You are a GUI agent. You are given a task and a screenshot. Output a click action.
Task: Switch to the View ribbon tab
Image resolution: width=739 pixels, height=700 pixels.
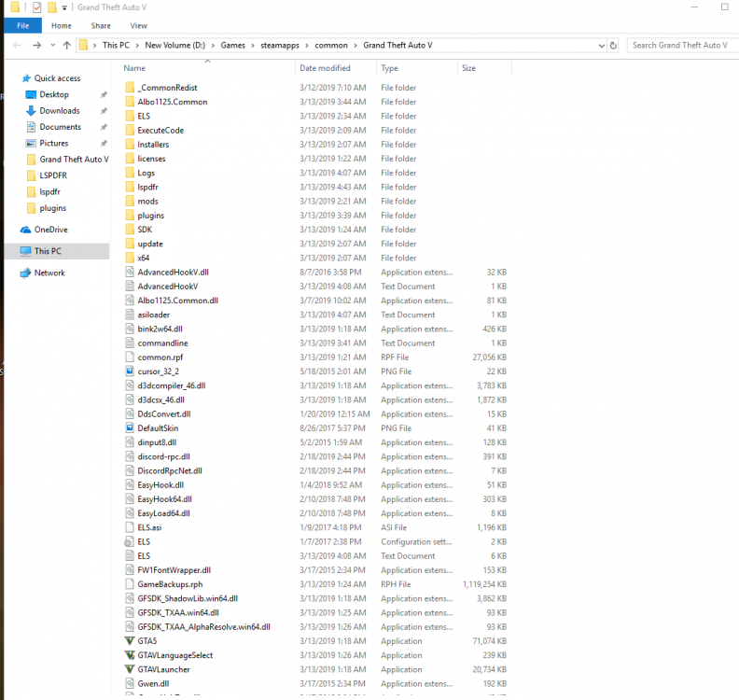[138, 25]
